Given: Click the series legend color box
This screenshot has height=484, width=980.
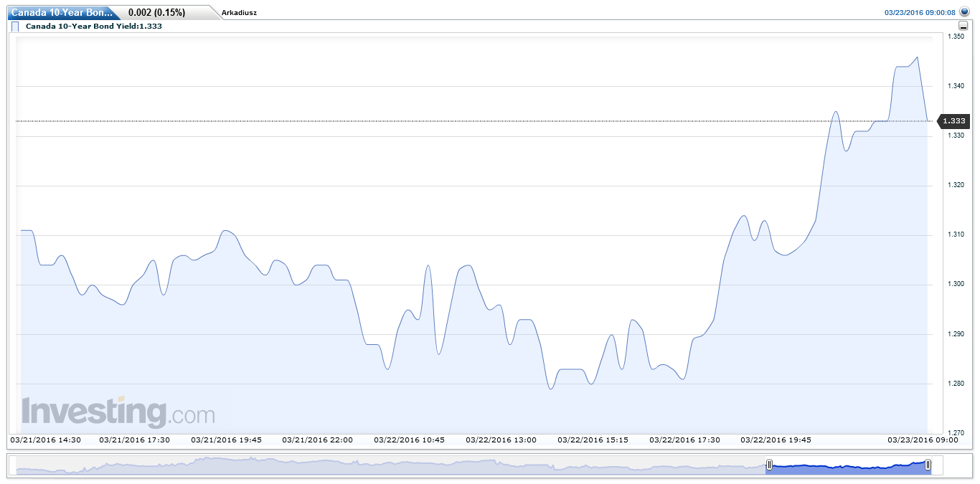Looking at the screenshot, I should click(x=15, y=27).
